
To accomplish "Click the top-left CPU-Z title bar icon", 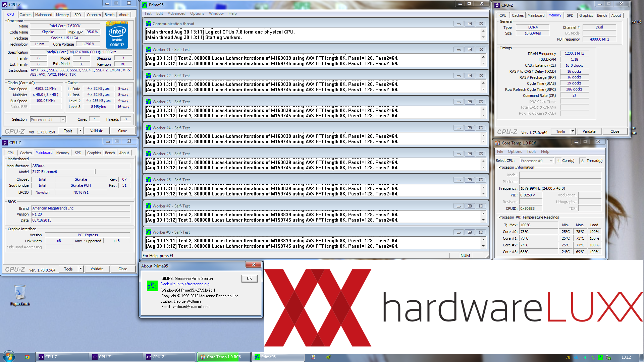I will coord(5,5).
